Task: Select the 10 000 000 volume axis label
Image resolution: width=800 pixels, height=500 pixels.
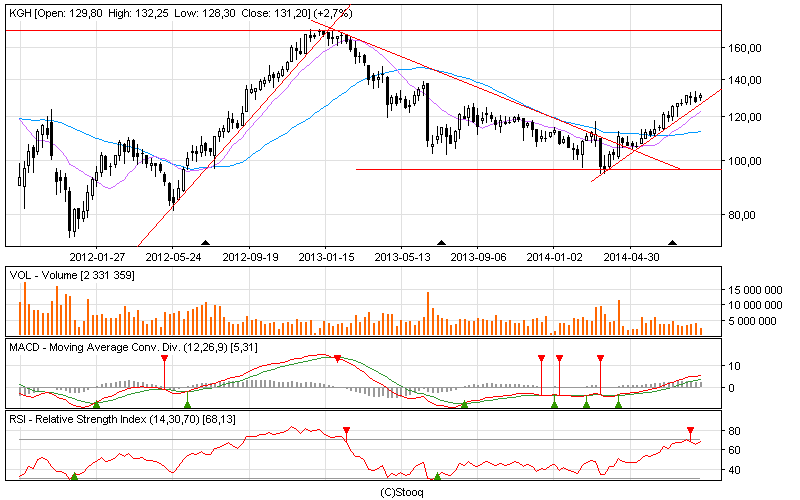Action: pyautogui.click(x=755, y=305)
